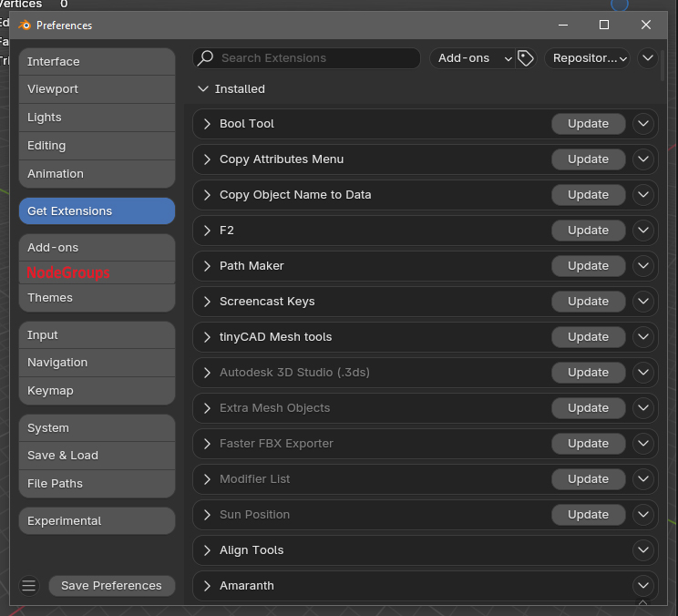Select the Get Extensions tab
This screenshot has width=678, height=616.
pos(97,211)
